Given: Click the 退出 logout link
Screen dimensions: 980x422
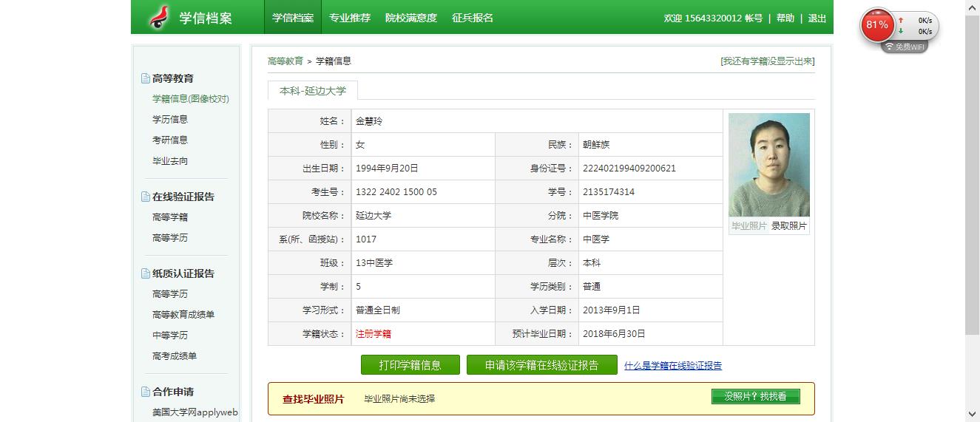Looking at the screenshot, I should click(x=817, y=18).
